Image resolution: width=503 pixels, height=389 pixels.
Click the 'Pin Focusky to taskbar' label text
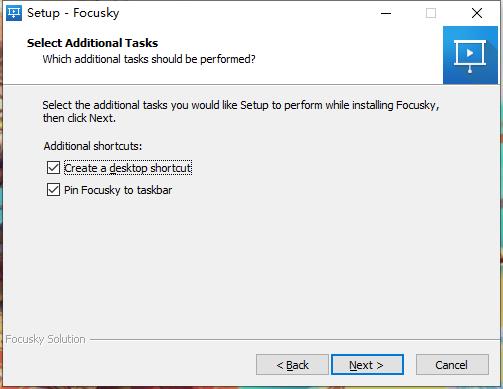pos(118,190)
